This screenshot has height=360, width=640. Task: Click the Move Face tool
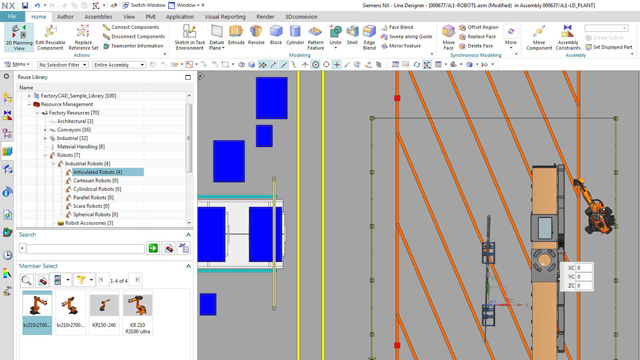(448, 37)
